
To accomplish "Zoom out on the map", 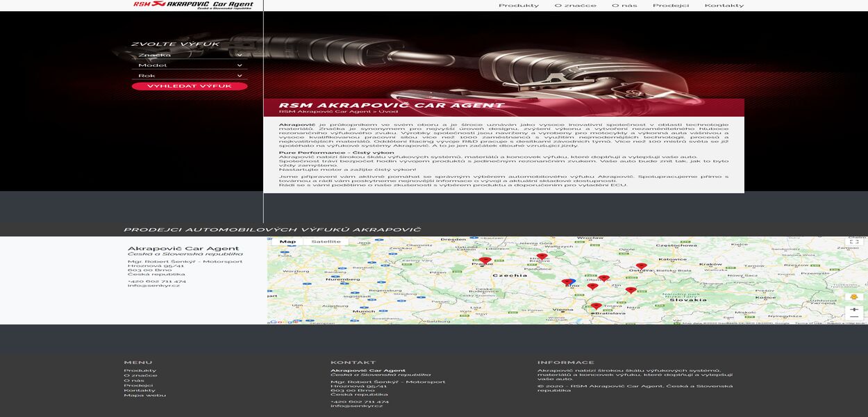I will (x=854, y=318).
